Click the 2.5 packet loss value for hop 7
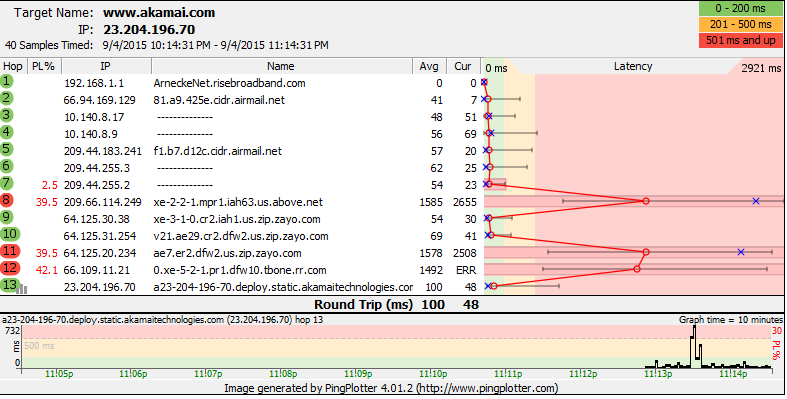The height and width of the screenshot is (399, 787). (x=50, y=185)
